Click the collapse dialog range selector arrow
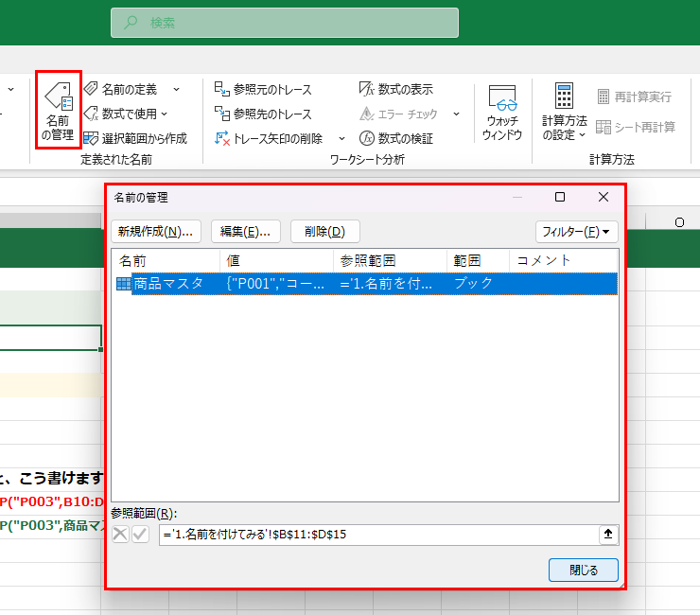This screenshot has height=615, width=700. pos(608,535)
